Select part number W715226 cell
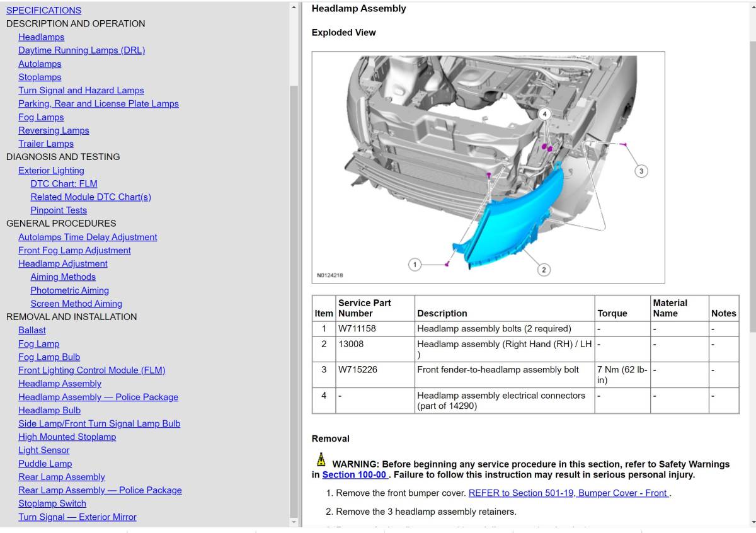Viewport: 756px width, 533px height. tap(375, 374)
